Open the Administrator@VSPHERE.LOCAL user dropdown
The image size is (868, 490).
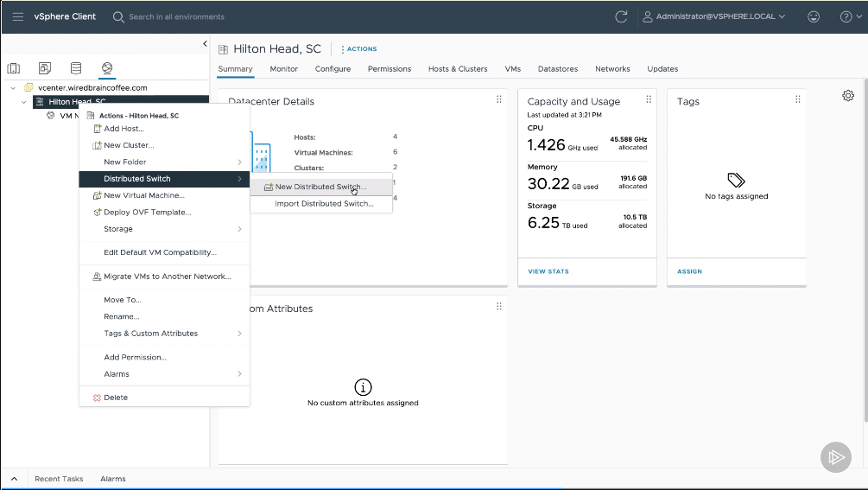[713, 16]
